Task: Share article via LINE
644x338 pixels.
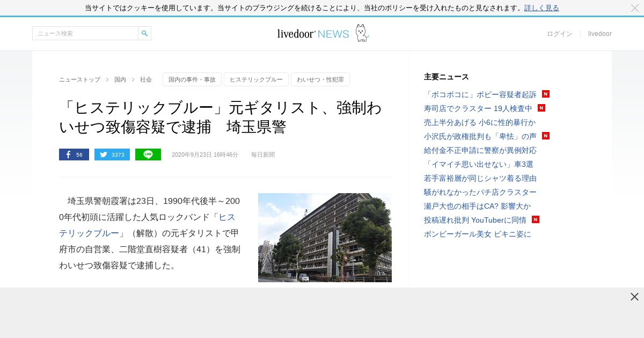Action: 148,155
